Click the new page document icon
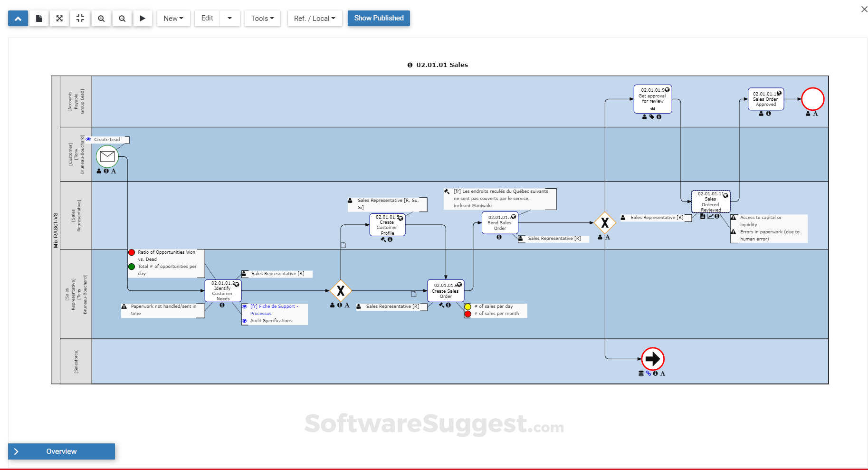Screen dimensions: 868x470 pyautogui.click(x=38, y=18)
